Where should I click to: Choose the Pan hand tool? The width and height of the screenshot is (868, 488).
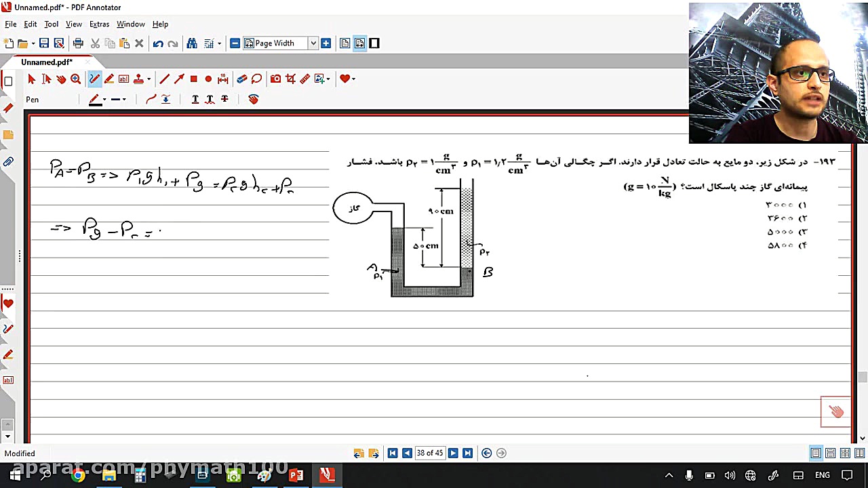click(x=61, y=79)
